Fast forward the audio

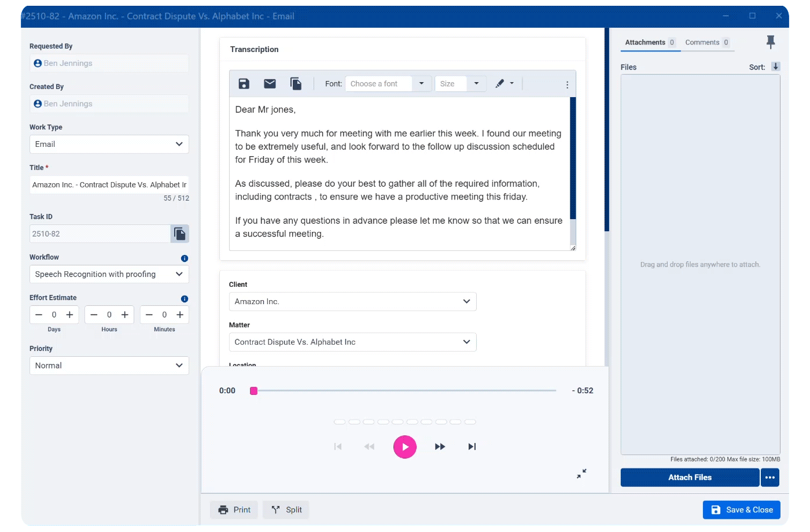click(x=440, y=447)
